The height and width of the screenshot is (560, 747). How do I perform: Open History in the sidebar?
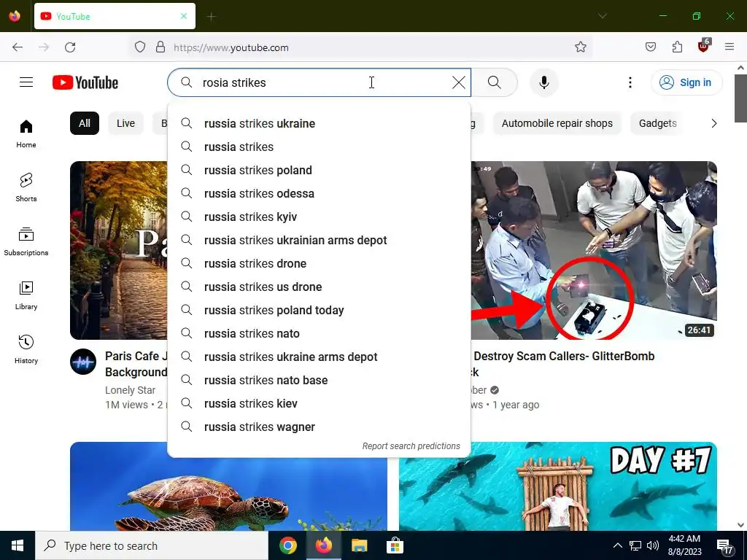(x=26, y=349)
